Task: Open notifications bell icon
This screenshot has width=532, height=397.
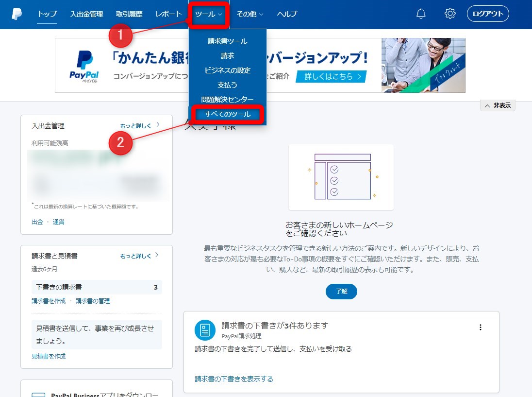Action: (421, 14)
